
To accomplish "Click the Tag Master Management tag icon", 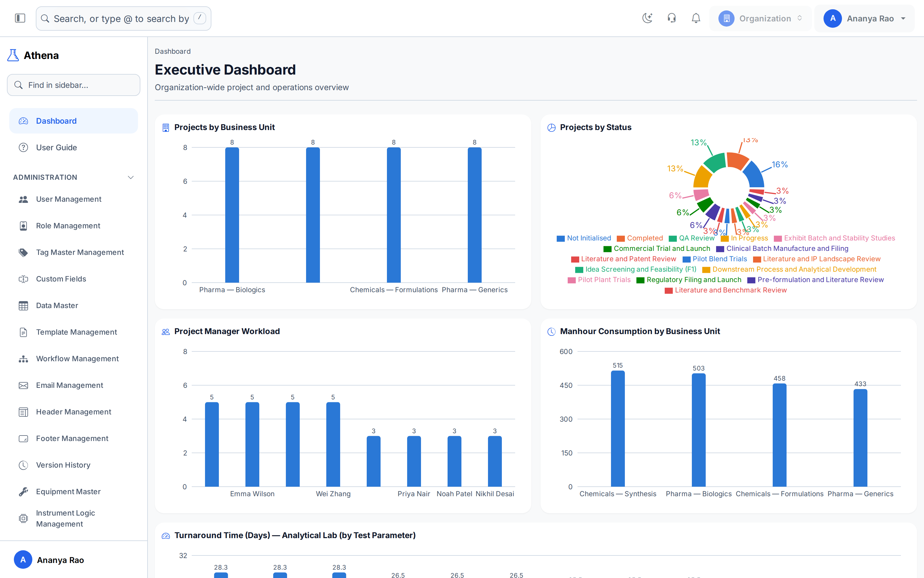I will tap(23, 252).
